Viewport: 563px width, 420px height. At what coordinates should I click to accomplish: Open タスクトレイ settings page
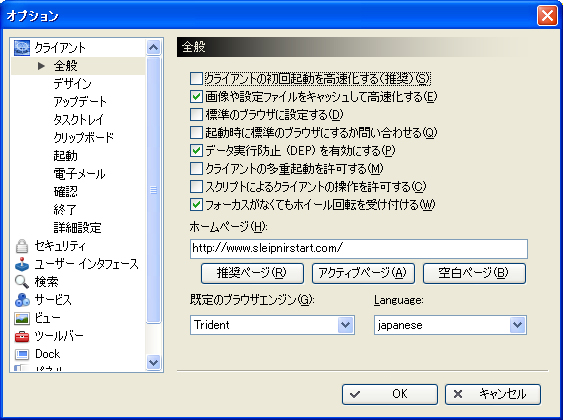[x=79, y=120]
